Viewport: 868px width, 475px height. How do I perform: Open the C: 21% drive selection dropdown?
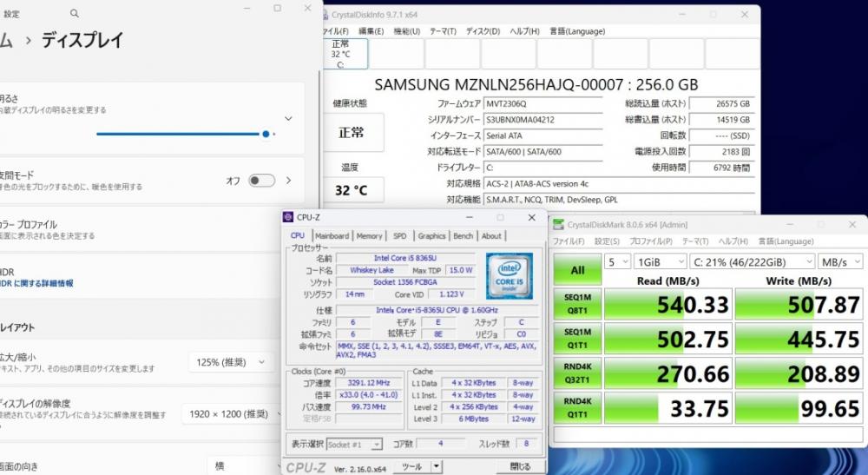click(753, 262)
